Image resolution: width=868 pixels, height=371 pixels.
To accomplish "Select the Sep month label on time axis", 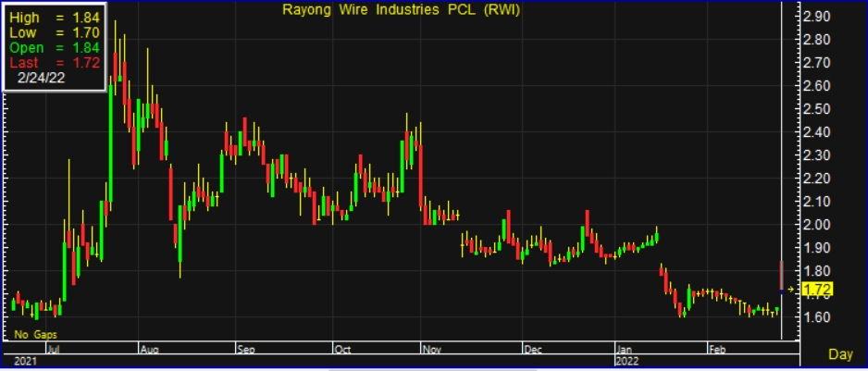I will (246, 350).
